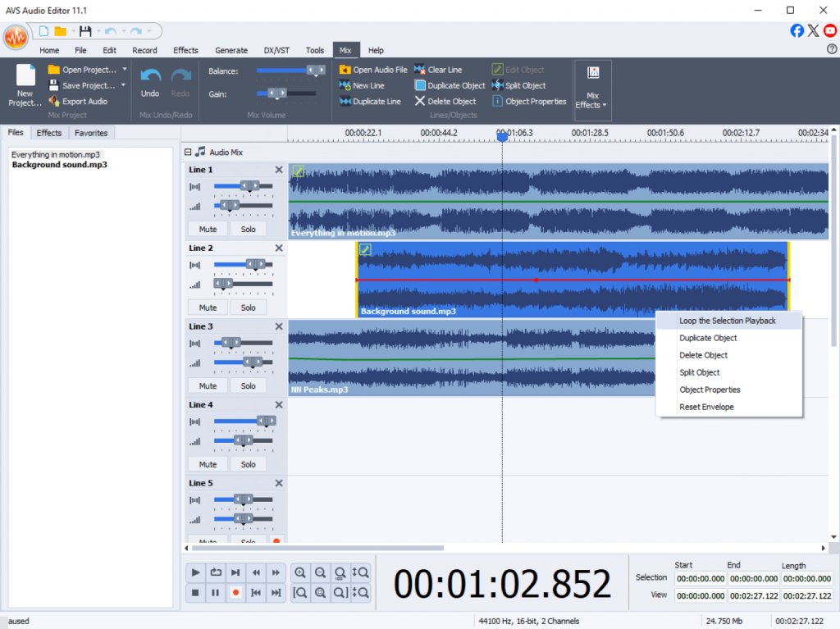
Task: Click the Split Object icon in ribbon
Action: [x=498, y=85]
